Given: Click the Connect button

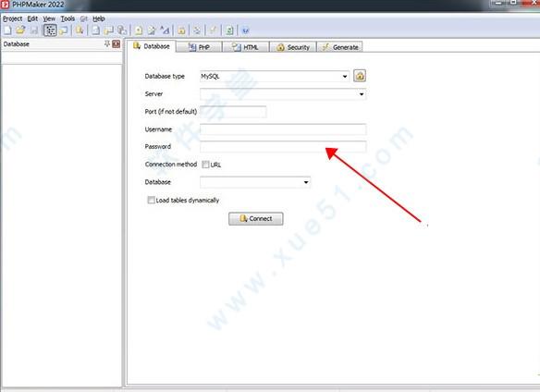Looking at the screenshot, I should pos(256,219).
